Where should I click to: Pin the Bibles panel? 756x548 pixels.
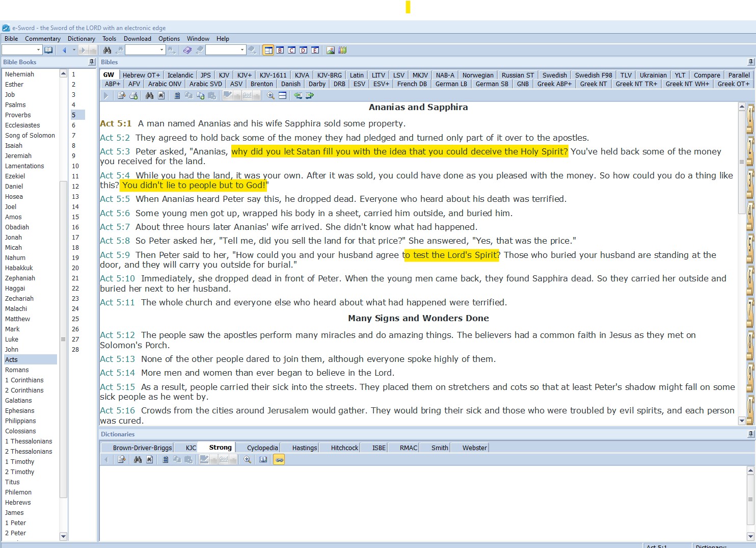tap(750, 62)
